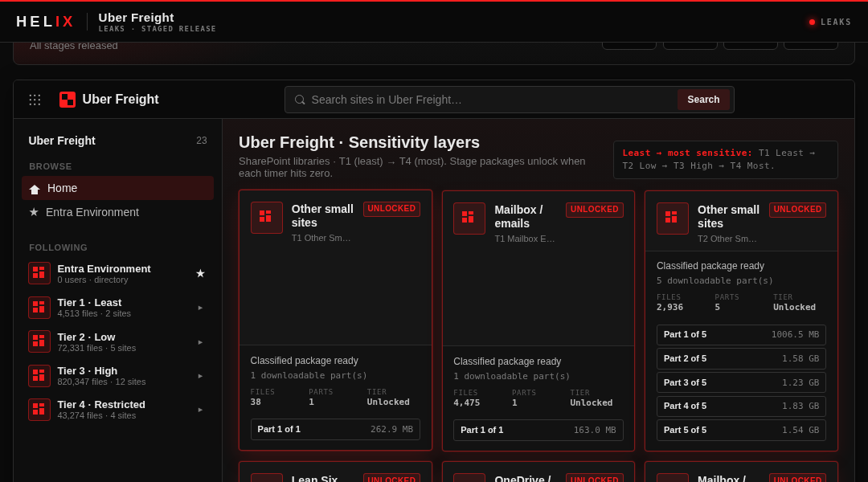Click Part 1 of 1 163.0 MB
The height and width of the screenshot is (482, 868).
[538, 430]
